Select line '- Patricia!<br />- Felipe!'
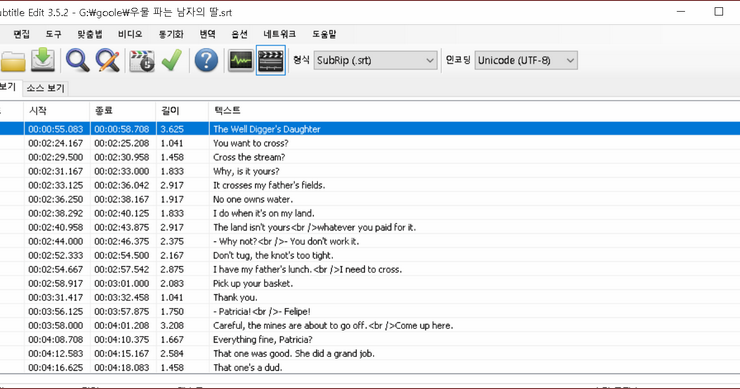 click(370, 312)
